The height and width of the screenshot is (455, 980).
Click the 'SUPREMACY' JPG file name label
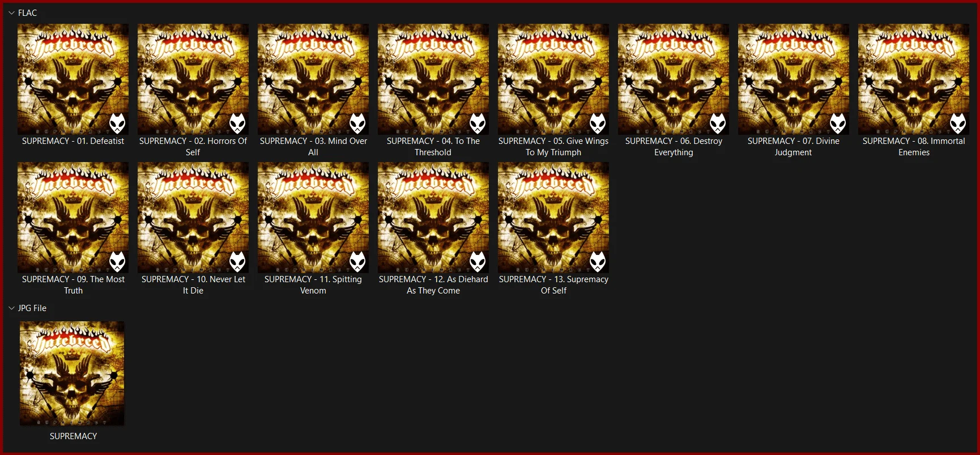coord(73,436)
